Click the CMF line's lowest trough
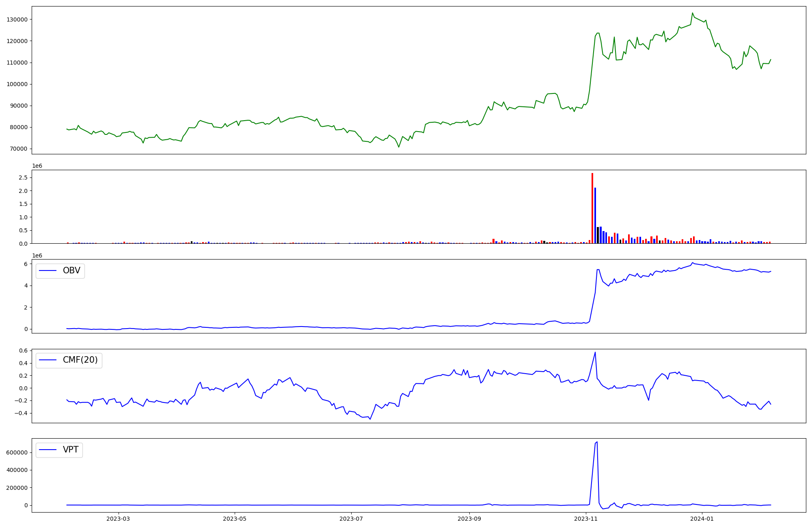The height and width of the screenshot is (528, 812). 370,419
